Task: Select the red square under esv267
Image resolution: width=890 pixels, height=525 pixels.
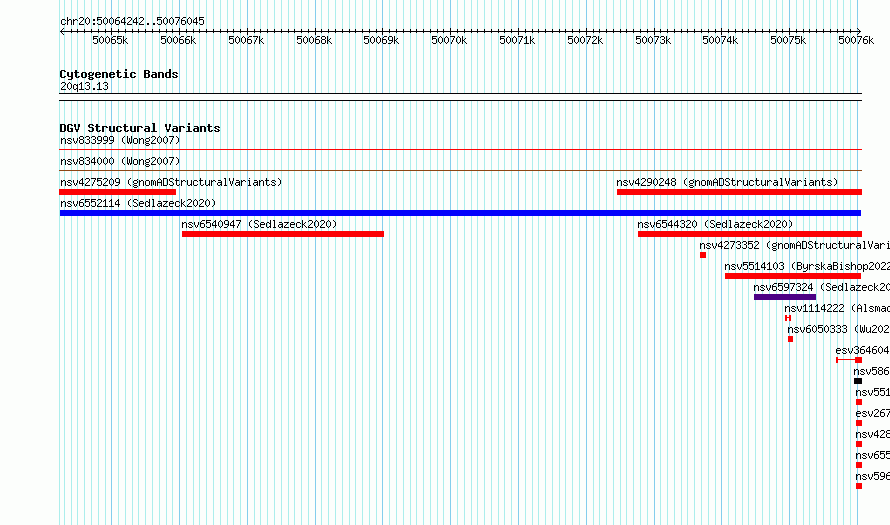Action: pos(859,423)
